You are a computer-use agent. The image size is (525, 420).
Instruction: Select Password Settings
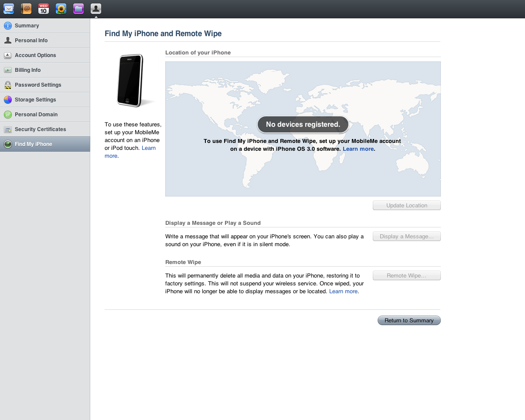point(45,85)
